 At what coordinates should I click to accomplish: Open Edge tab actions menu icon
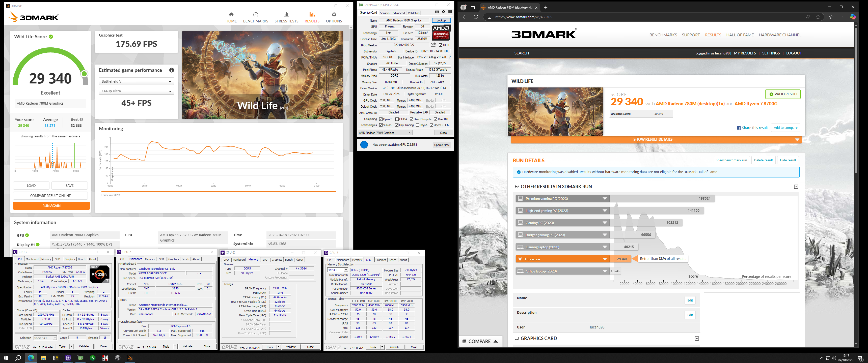point(473,7)
